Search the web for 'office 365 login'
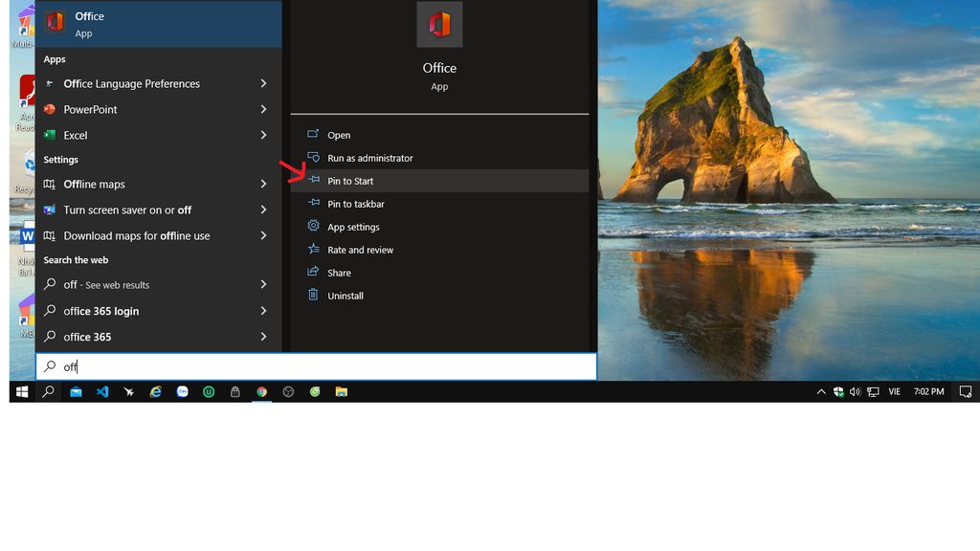Screen dimensions: 980x551 click(x=100, y=311)
